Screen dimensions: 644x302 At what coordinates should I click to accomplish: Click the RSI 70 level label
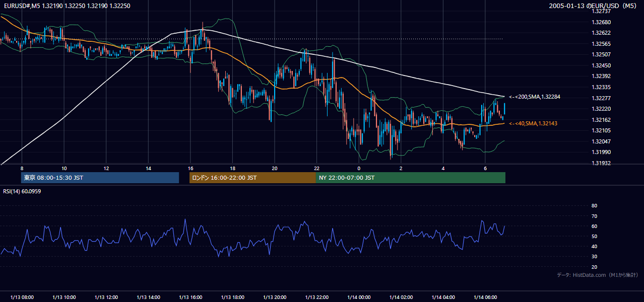pyautogui.click(x=594, y=216)
